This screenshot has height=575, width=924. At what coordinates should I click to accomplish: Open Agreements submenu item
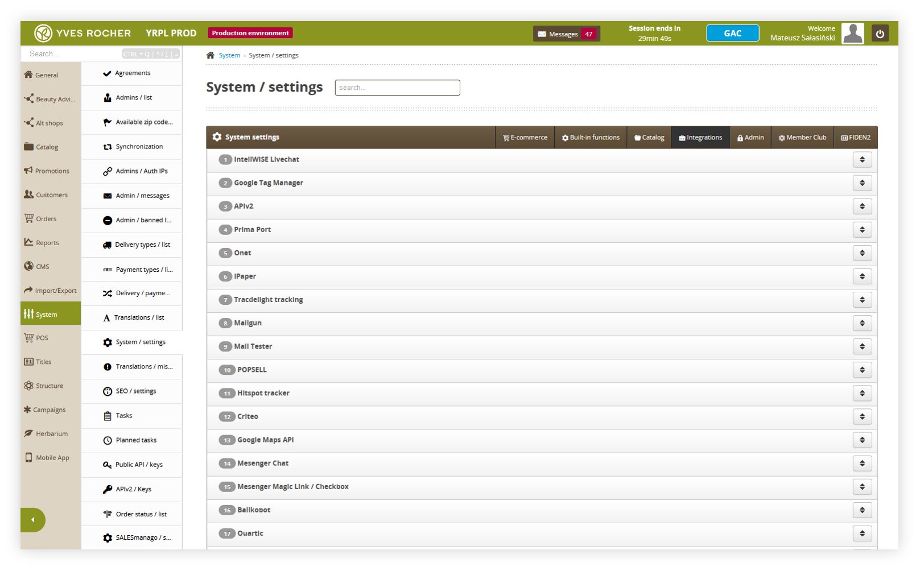click(x=132, y=73)
